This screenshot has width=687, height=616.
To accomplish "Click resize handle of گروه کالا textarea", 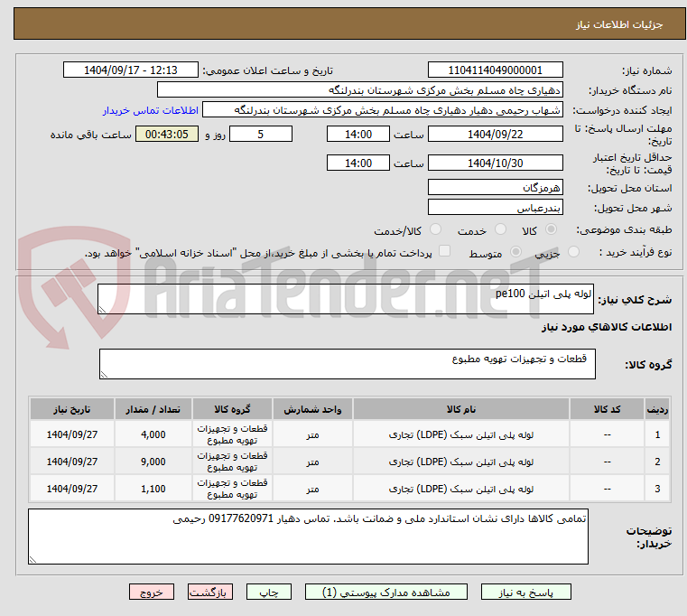I will pos(104,375).
